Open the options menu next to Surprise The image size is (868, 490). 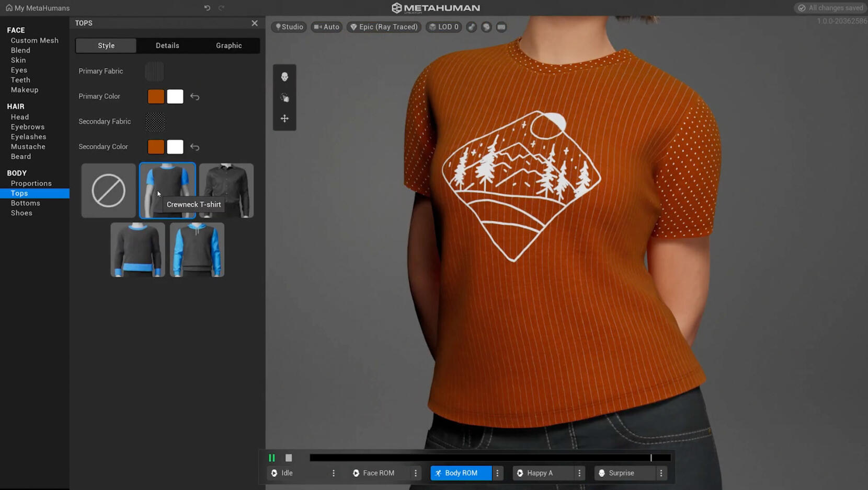(x=661, y=473)
